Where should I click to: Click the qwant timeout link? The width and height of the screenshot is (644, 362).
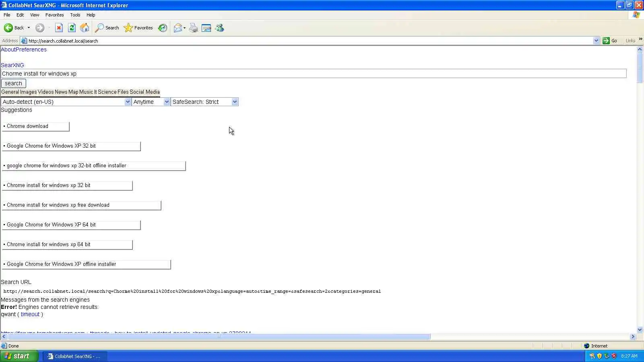click(x=30, y=314)
